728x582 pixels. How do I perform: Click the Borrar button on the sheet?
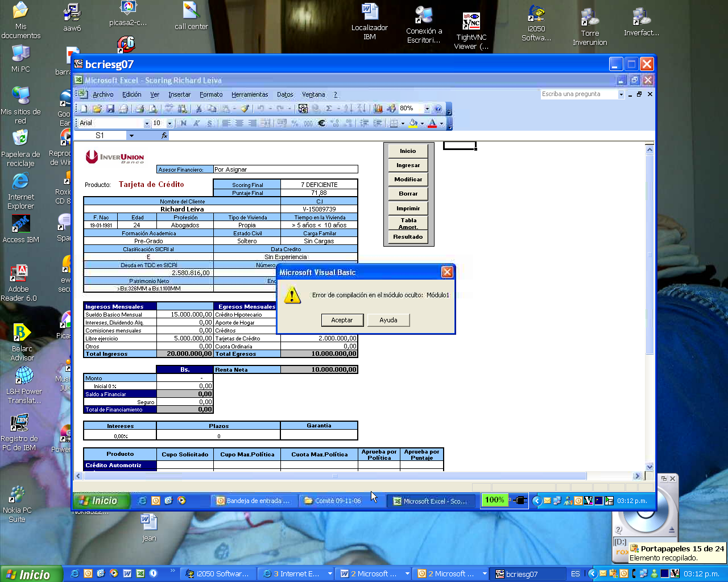pos(408,194)
